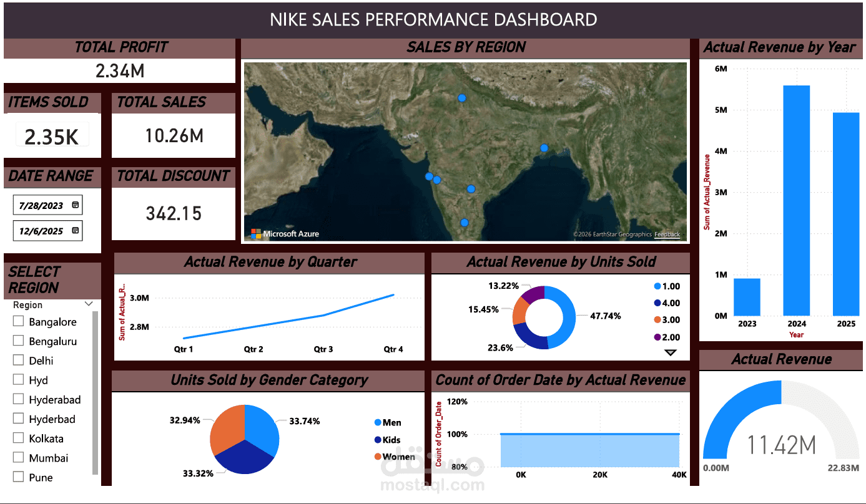Click the Women legend orange swatch
This screenshot has width=866, height=504.
378,457
